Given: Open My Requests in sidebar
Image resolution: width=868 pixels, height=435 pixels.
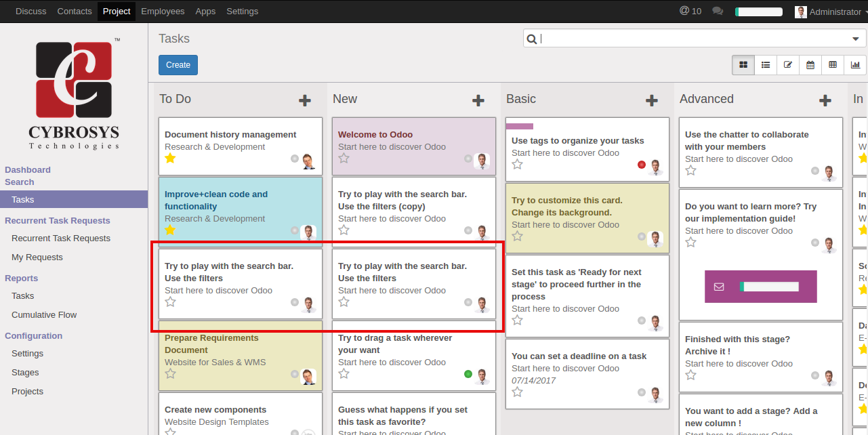Looking at the screenshot, I should (x=37, y=257).
